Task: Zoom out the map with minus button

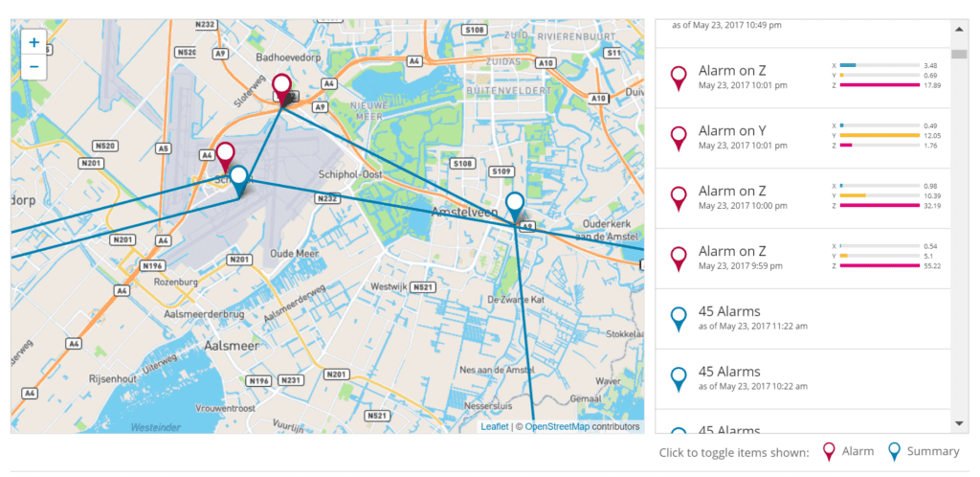Action: [x=34, y=67]
